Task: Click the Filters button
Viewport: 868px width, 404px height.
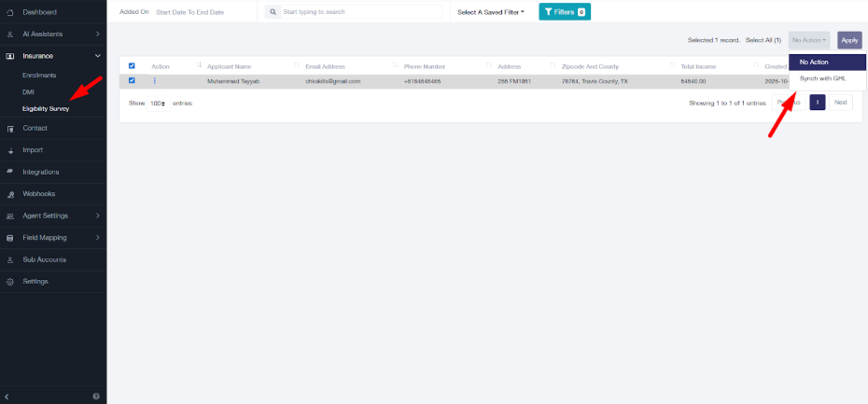Action: 564,12
